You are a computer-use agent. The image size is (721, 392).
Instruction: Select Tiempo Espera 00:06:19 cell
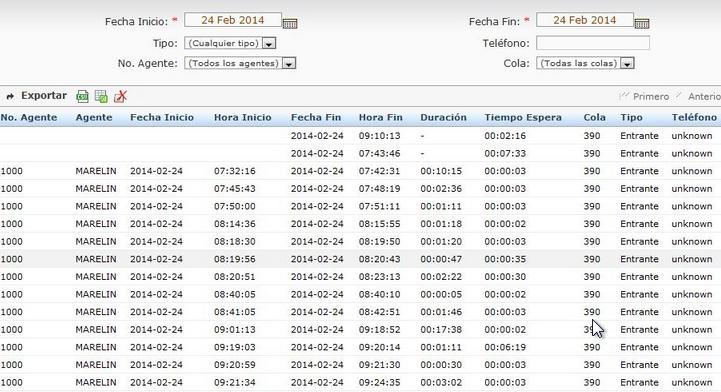point(505,347)
